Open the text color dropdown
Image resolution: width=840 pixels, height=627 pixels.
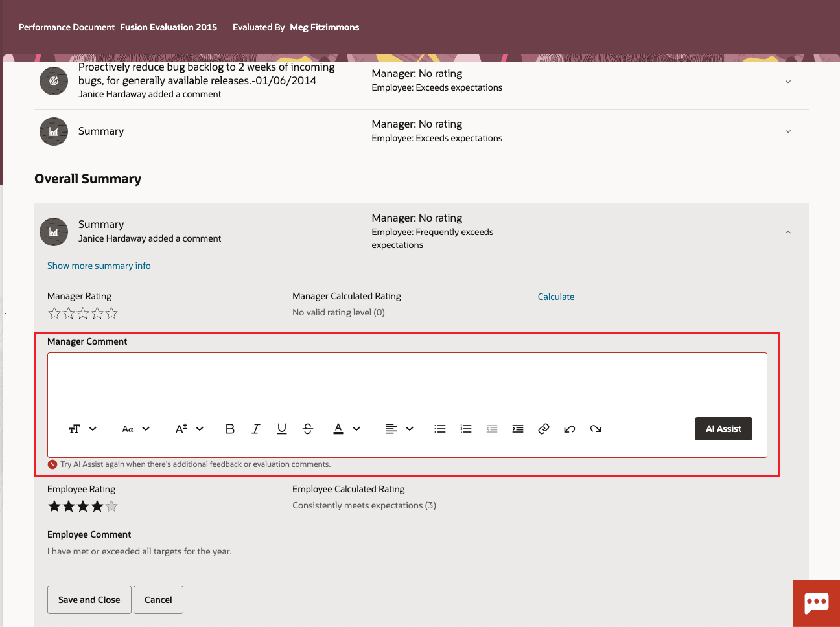(347, 429)
